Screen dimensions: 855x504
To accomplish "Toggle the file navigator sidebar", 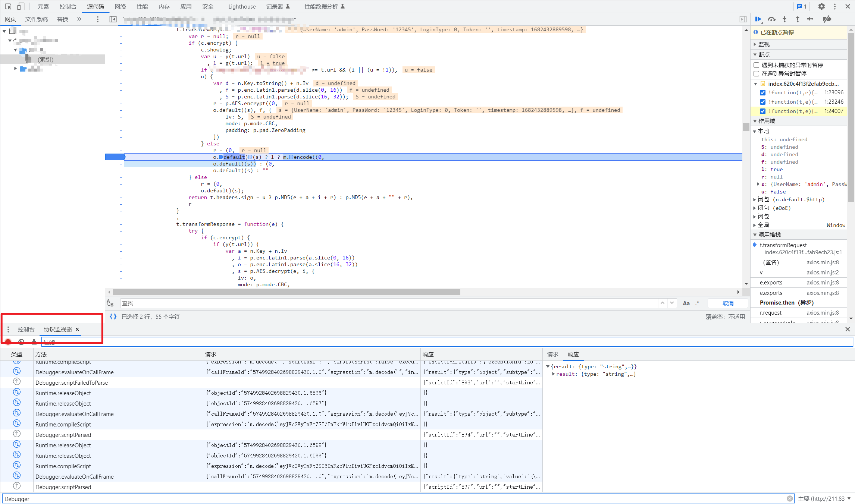I will pyautogui.click(x=113, y=19).
